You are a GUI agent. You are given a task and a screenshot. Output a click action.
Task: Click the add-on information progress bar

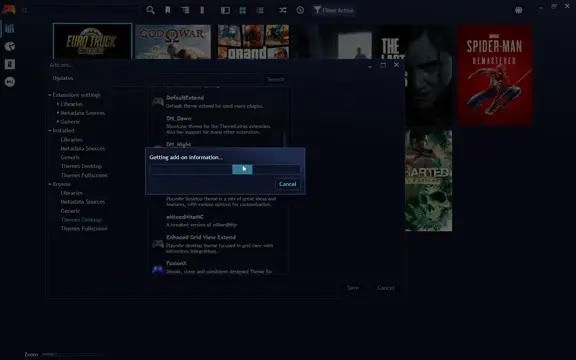click(225, 169)
